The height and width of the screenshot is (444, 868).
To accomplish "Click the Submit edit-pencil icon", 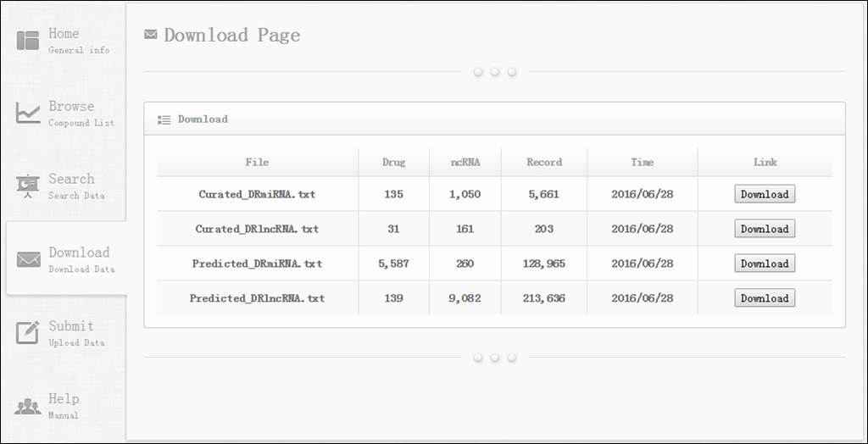I will pyautogui.click(x=28, y=332).
